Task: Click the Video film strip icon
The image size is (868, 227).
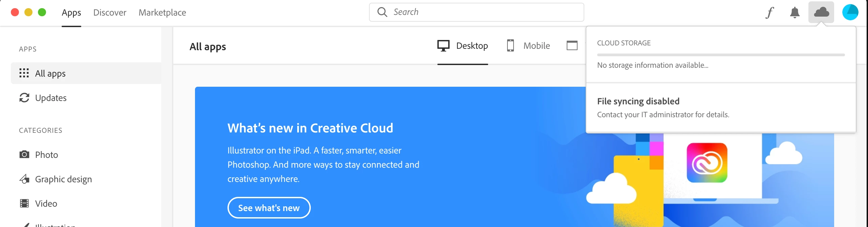Action: [x=24, y=203]
